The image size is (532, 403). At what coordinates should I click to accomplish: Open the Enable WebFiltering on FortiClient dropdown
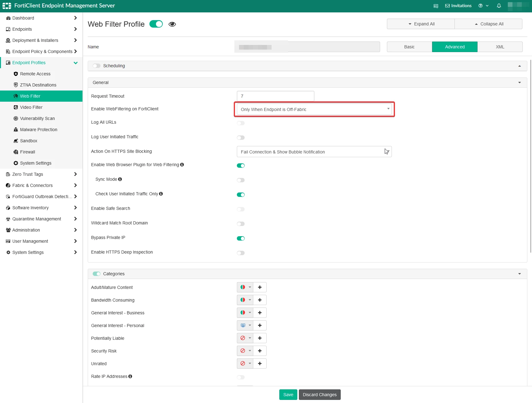tap(314, 109)
